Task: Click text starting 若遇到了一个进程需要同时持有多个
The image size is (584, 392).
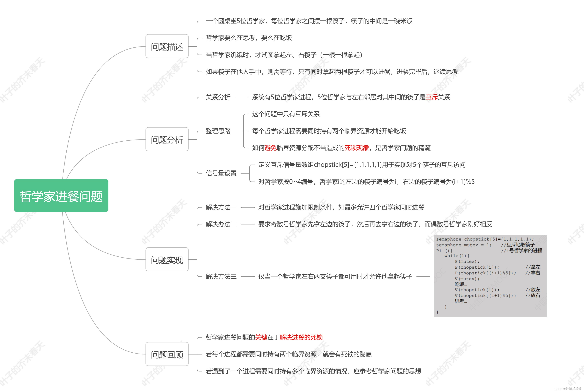Action: (x=313, y=371)
